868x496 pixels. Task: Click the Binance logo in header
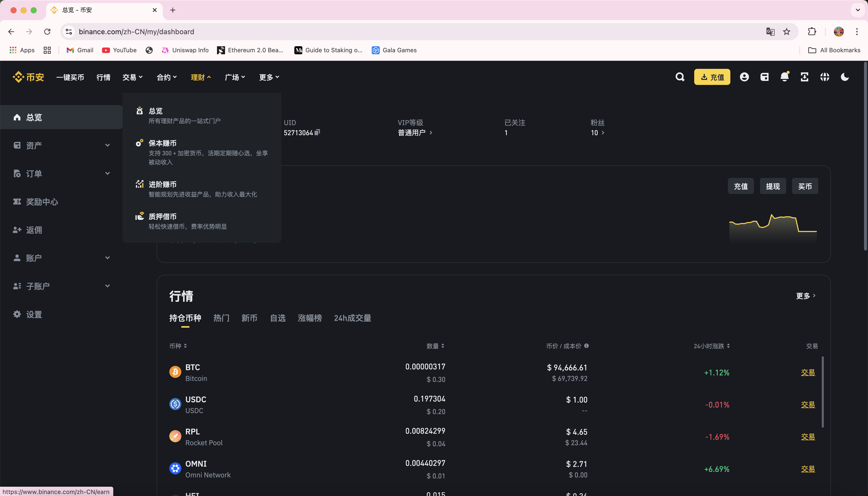point(28,77)
